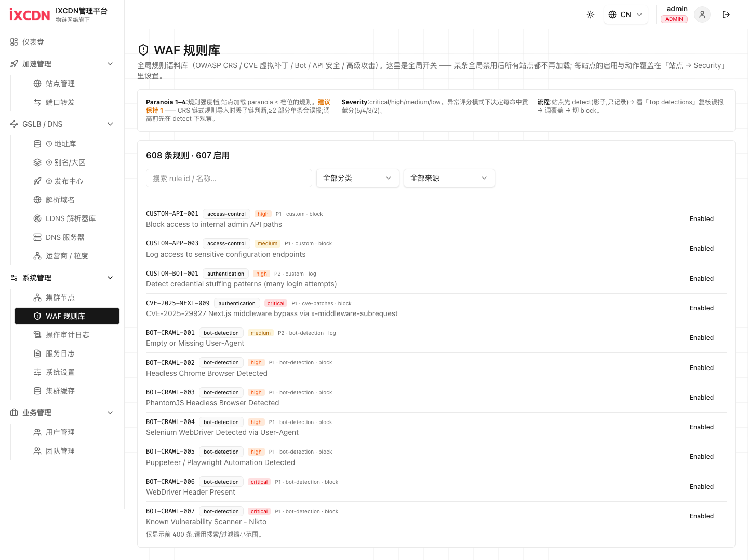Click the admin user avatar icon
The height and width of the screenshot is (560, 748).
coord(702,15)
